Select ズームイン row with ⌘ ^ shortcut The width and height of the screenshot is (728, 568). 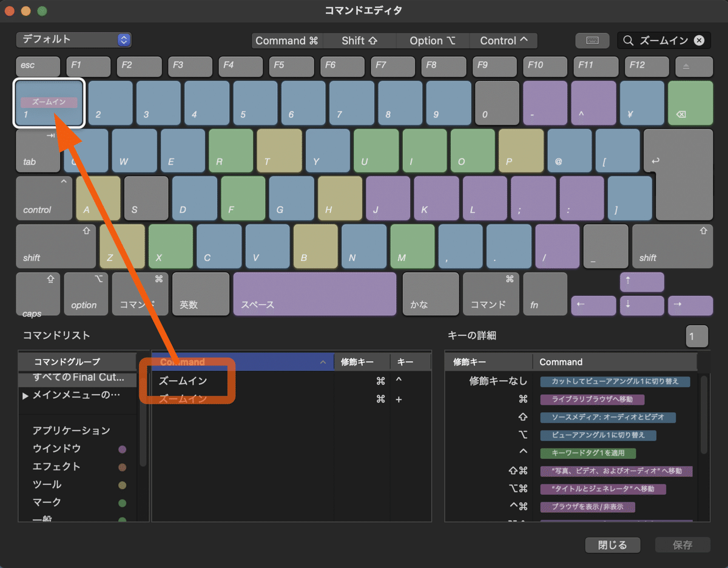point(291,381)
